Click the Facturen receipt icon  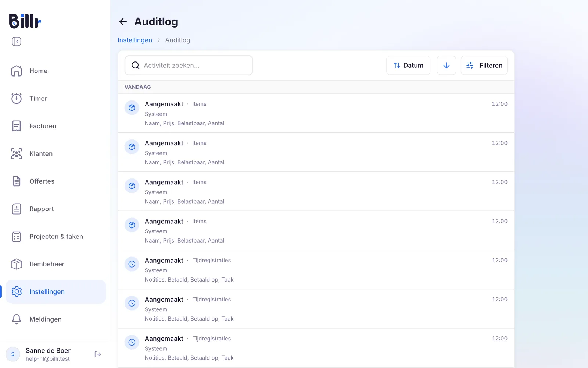[17, 126]
